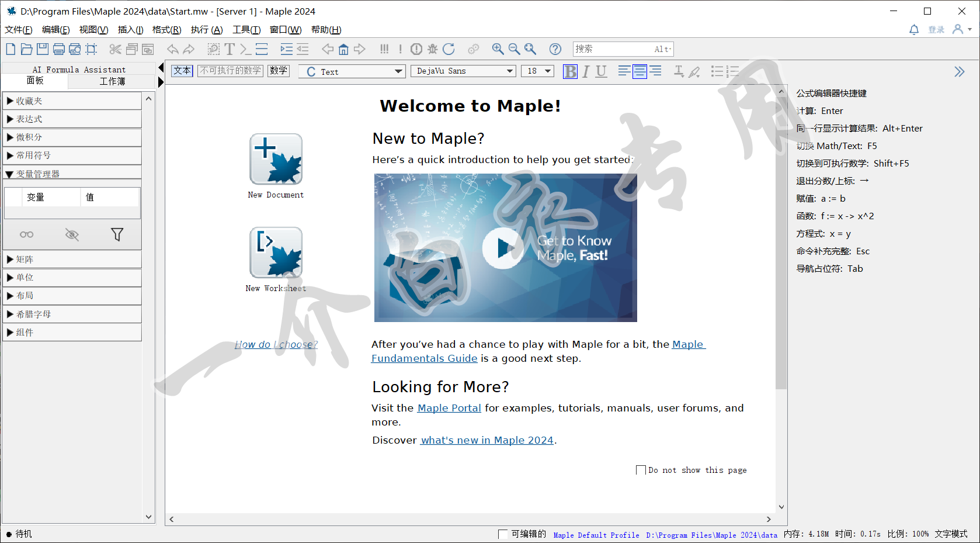The width and height of the screenshot is (980, 543).
Task: Open a file with the folder icon
Action: pos(27,49)
